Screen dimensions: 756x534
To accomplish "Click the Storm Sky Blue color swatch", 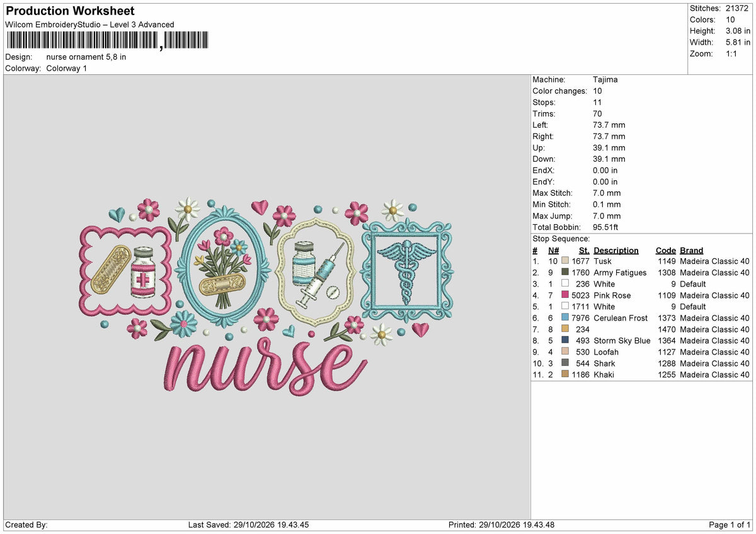I will point(565,341).
